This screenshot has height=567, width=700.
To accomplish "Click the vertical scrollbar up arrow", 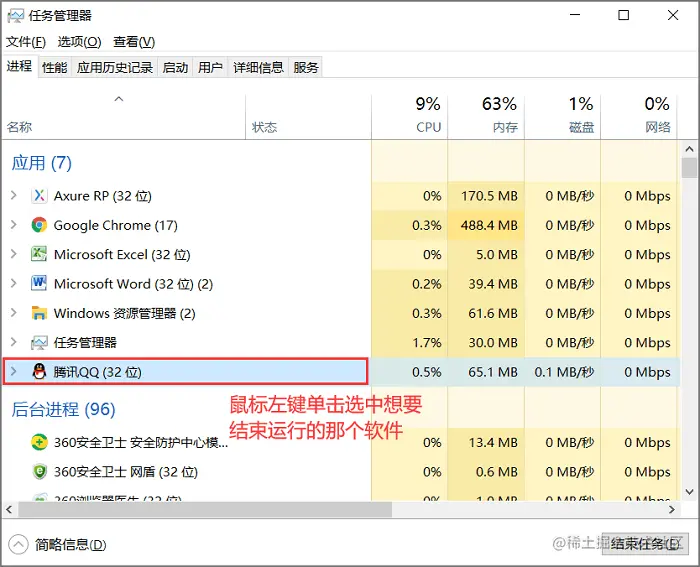I will pyautogui.click(x=689, y=149).
